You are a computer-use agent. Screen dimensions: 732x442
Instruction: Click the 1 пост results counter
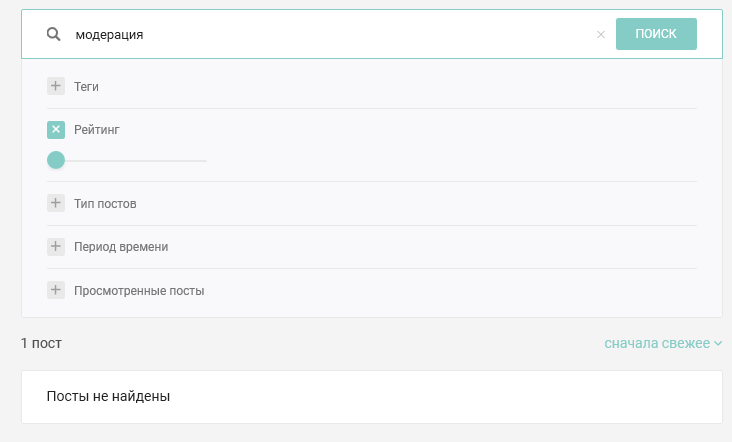[x=41, y=343]
